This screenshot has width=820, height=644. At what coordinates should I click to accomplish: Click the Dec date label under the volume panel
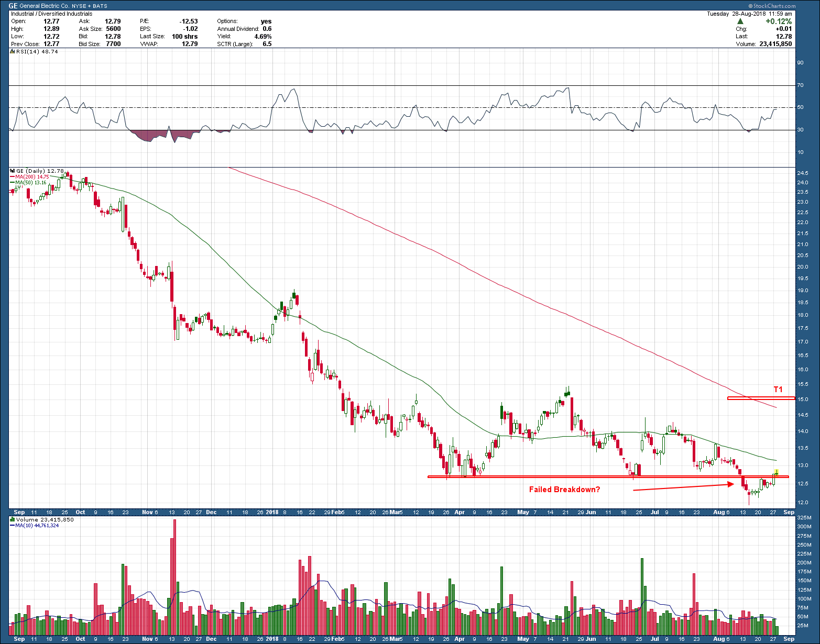pyautogui.click(x=211, y=639)
